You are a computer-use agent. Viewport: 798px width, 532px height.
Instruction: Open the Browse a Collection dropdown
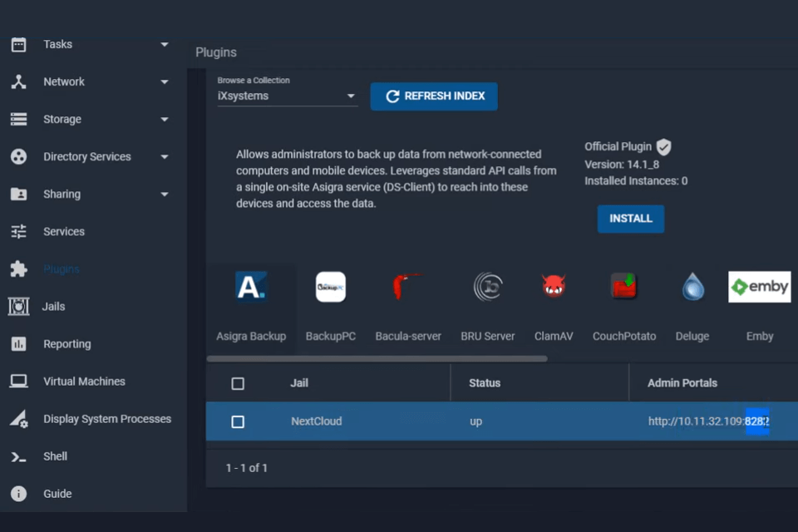click(x=287, y=96)
